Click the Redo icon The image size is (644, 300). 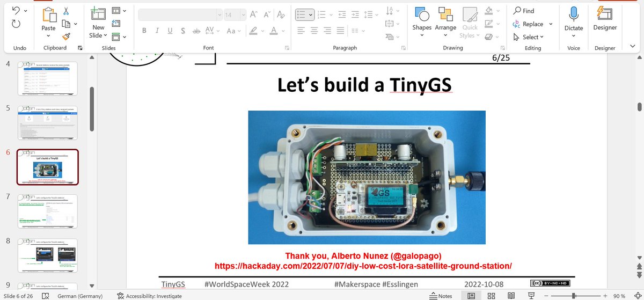click(16, 23)
